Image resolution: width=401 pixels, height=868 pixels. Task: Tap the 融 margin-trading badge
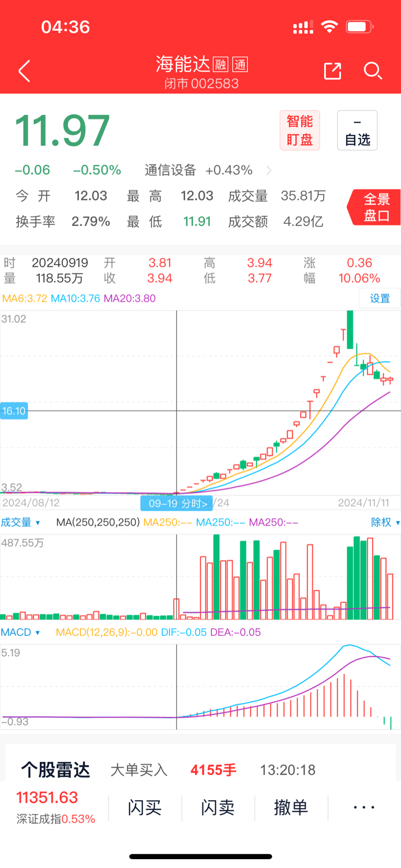(x=221, y=65)
